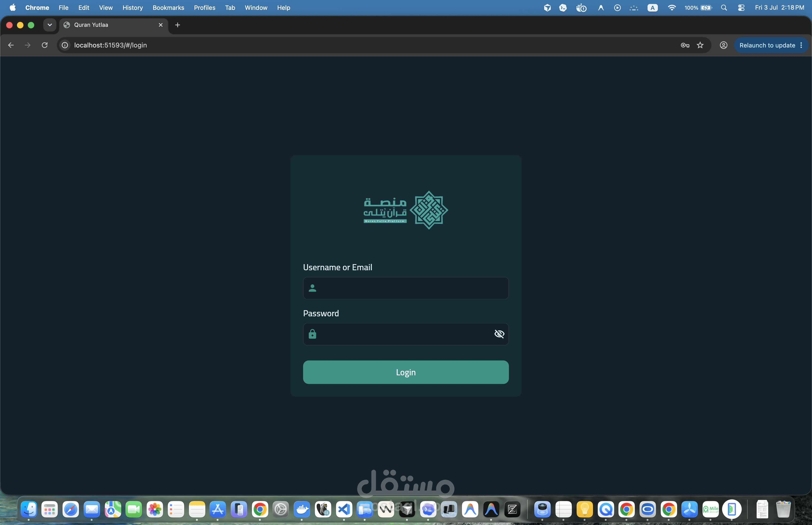The width and height of the screenshot is (812, 525).
Task: Click the browser address bar URL
Action: tap(110, 45)
